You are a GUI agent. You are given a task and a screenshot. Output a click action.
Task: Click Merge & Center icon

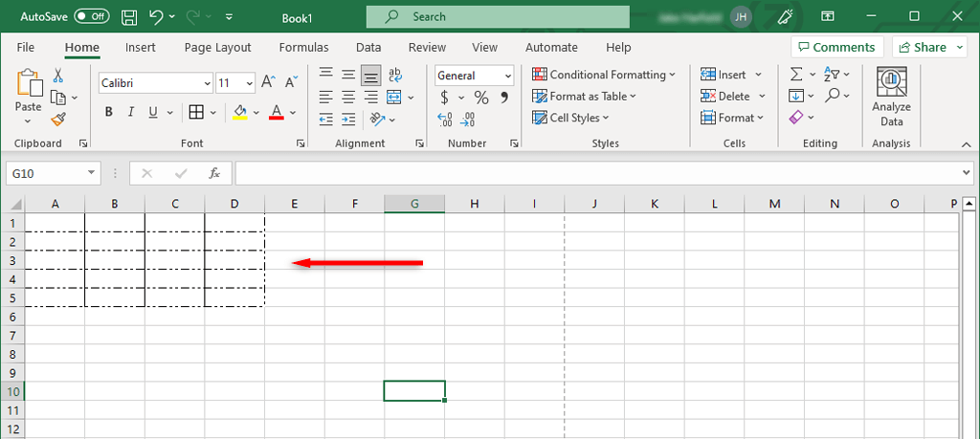(x=394, y=97)
